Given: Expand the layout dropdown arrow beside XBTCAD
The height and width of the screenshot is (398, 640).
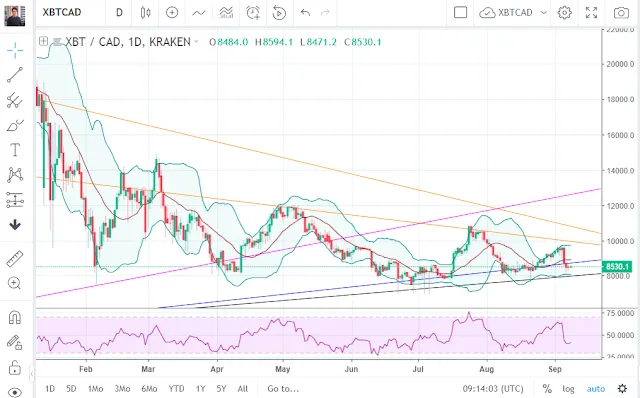Looking at the screenshot, I should pyautogui.click(x=544, y=13).
